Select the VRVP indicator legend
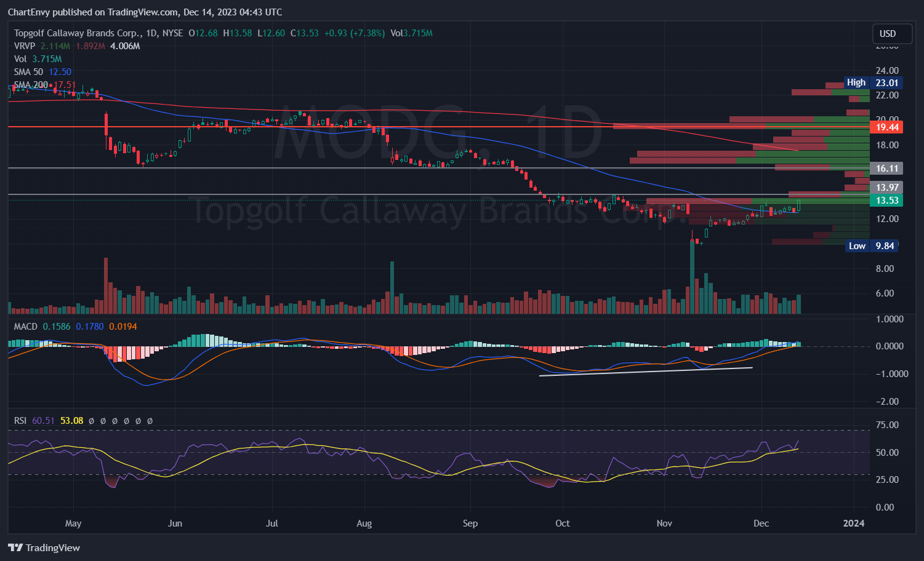The height and width of the screenshot is (561, 924). click(x=77, y=46)
